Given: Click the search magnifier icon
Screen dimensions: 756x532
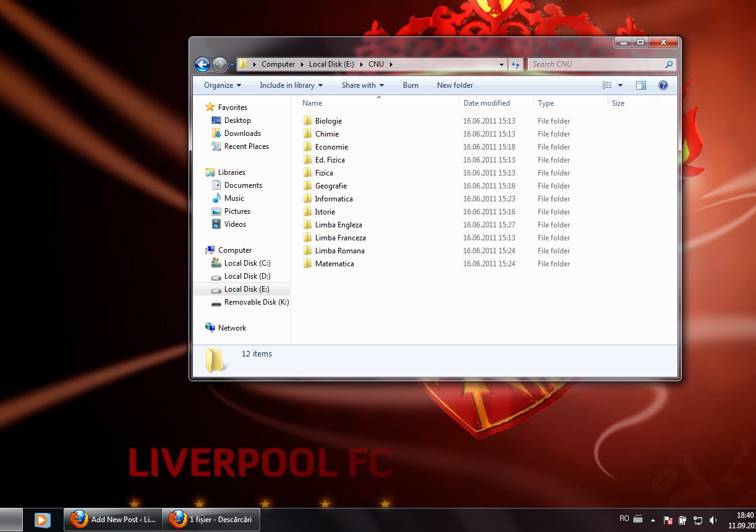Looking at the screenshot, I should tap(669, 64).
